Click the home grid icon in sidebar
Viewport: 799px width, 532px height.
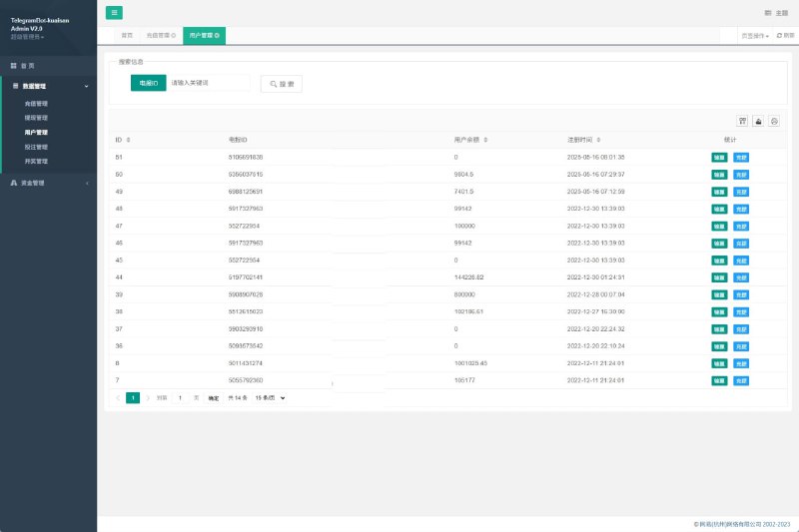[x=14, y=66]
